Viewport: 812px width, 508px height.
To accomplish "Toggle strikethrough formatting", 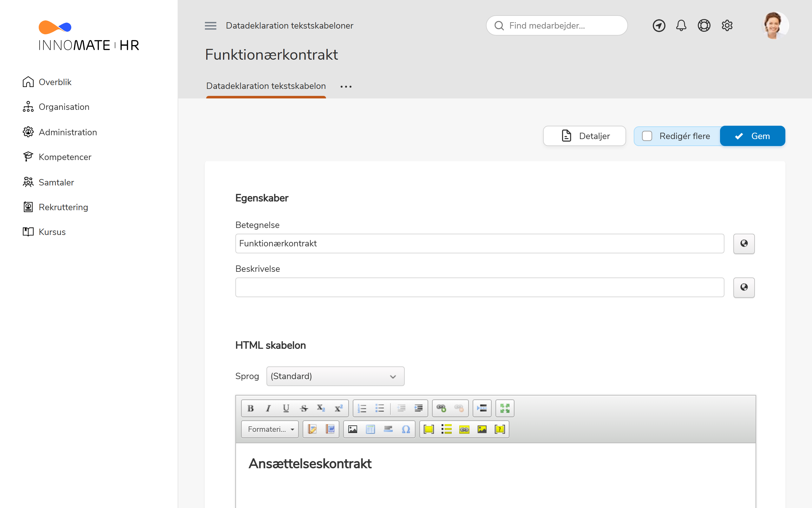I will (x=304, y=408).
